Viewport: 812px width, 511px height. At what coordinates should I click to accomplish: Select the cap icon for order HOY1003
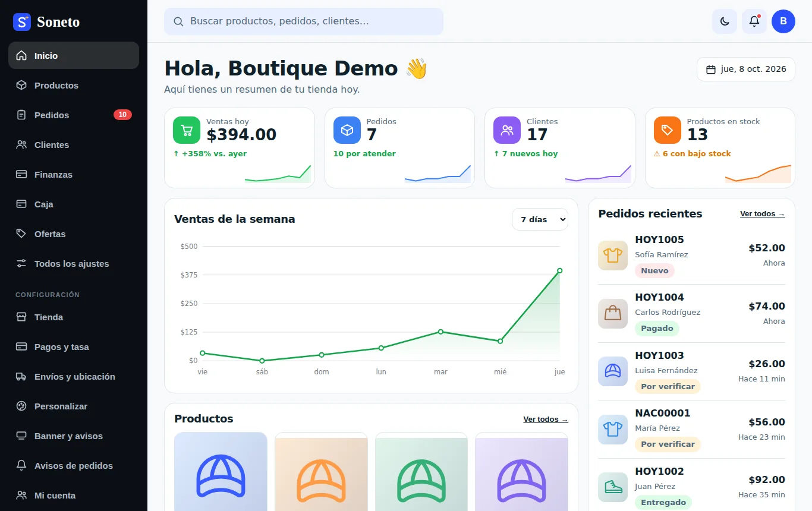pos(613,371)
